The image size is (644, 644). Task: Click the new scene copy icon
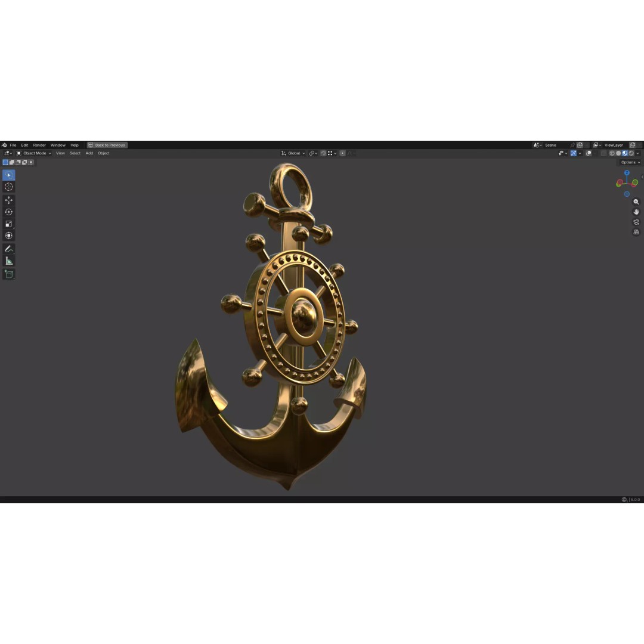coord(580,145)
